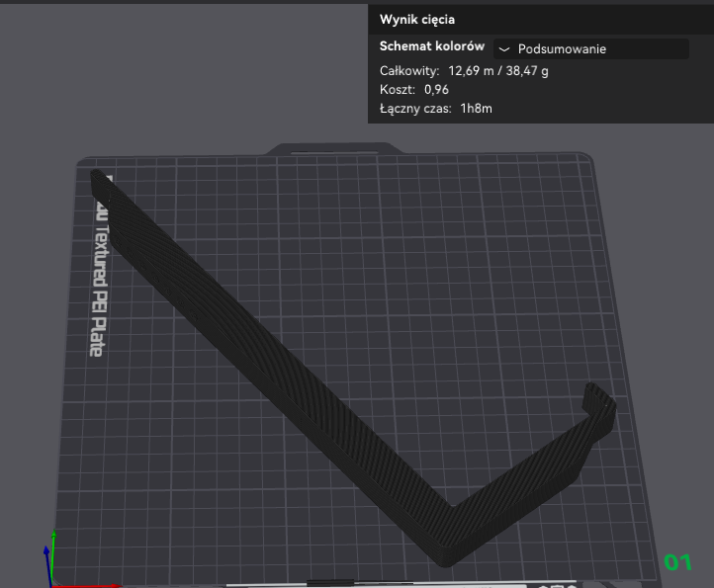Click the Wynik cięcia panel header
The height and width of the screenshot is (588, 714).
(541, 20)
